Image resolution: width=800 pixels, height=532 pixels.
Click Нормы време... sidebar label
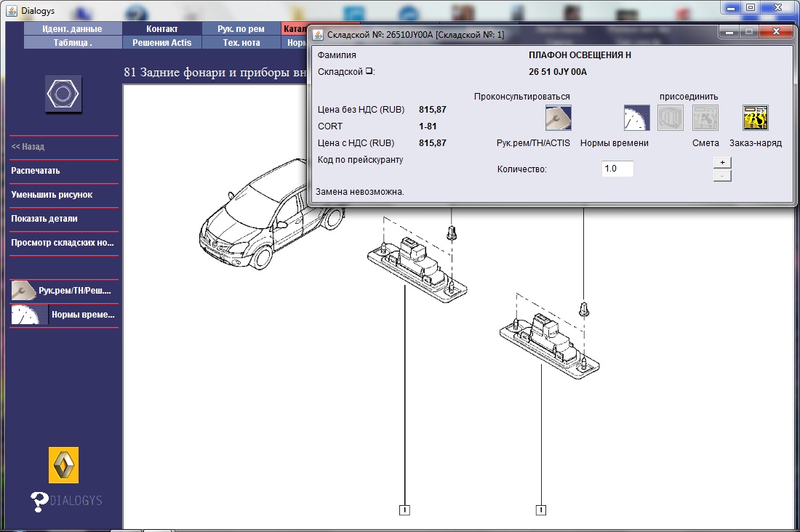(83, 315)
